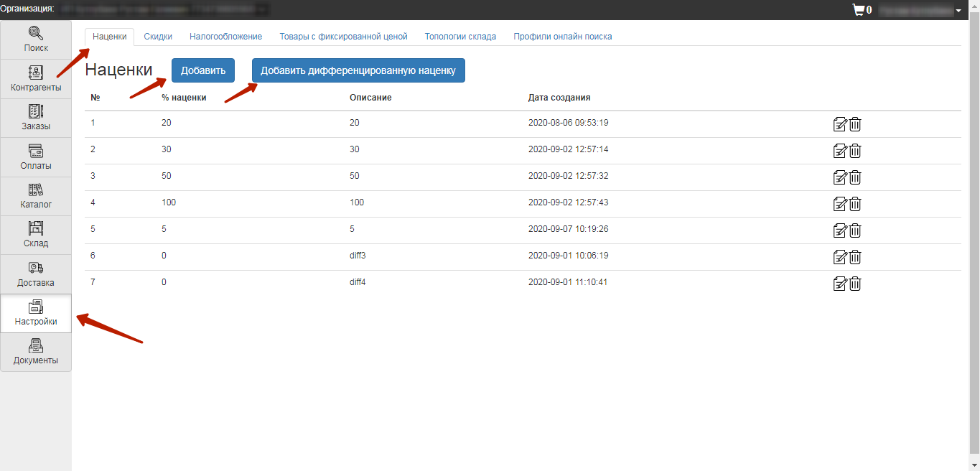Open markup number 3 link
This screenshot has width=980, height=471.
point(93,176)
